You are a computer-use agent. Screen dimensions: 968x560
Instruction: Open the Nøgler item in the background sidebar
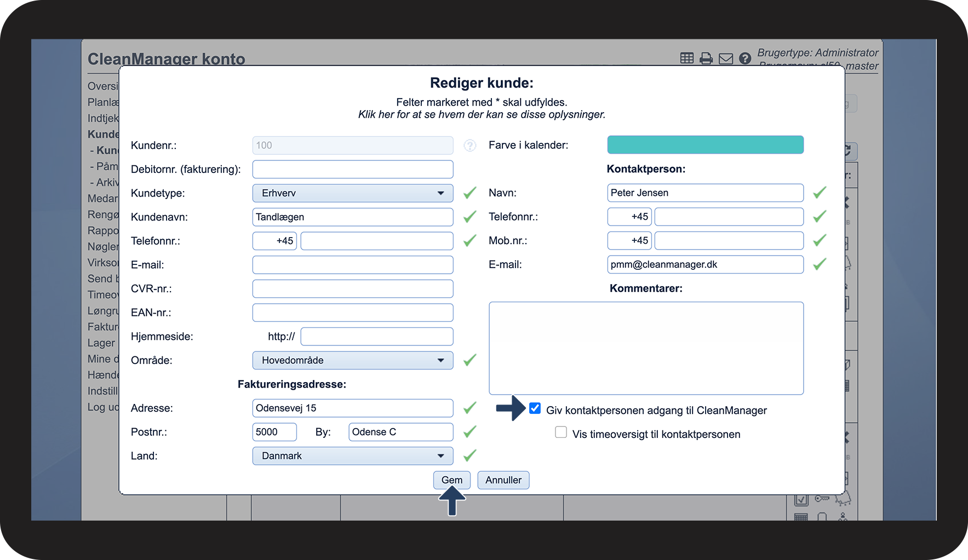pyautogui.click(x=103, y=247)
